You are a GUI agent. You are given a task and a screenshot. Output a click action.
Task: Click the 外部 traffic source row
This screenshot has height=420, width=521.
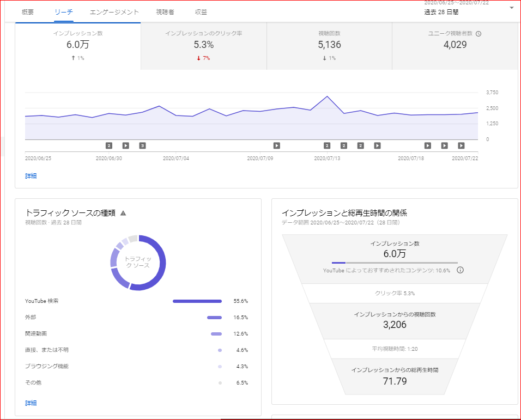(x=137, y=318)
